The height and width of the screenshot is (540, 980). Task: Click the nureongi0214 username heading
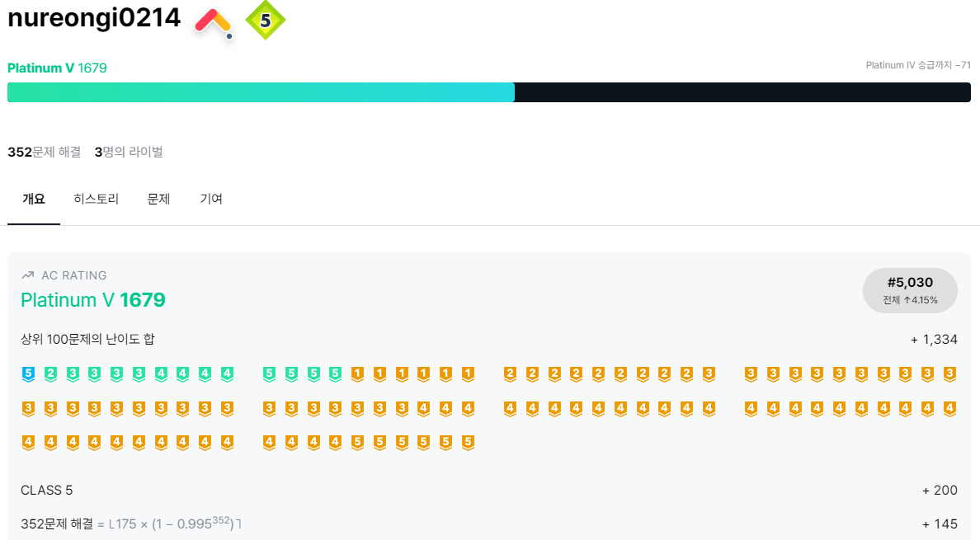(x=94, y=17)
